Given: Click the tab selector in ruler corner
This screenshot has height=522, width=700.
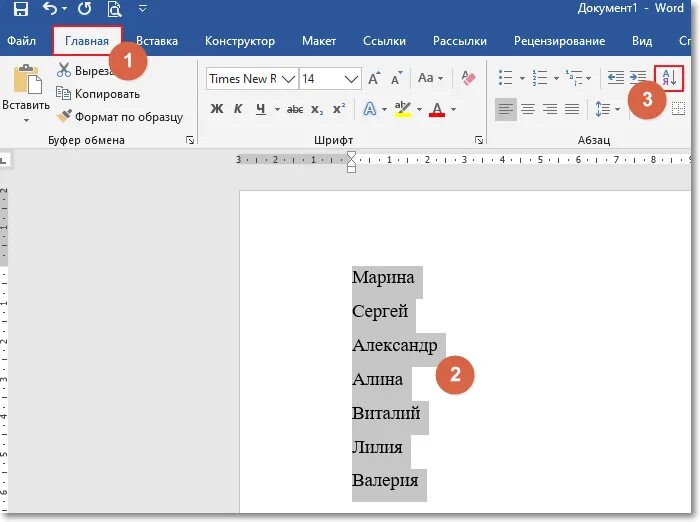Looking at the screenshot, I should pos(4,160).
